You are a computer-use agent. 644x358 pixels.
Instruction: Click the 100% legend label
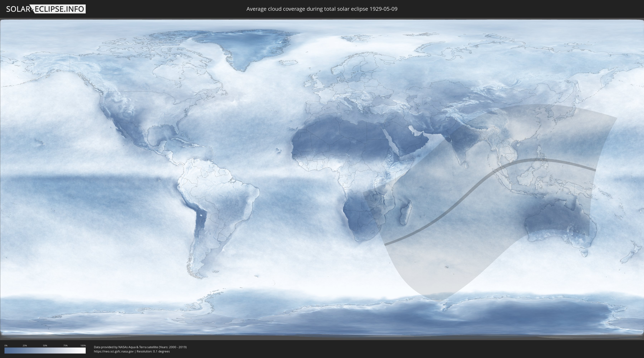(x=83, y=345)
